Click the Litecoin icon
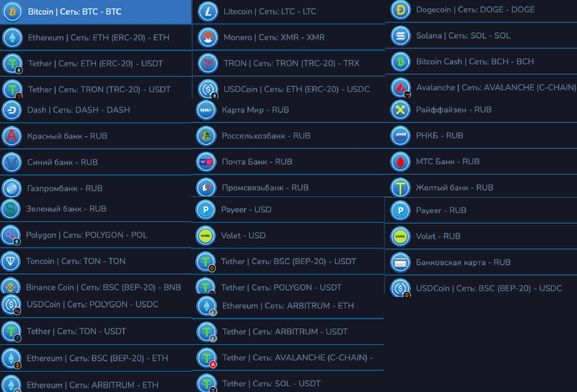The height and width of the screenshot is (392, 577). click(x=208, y=12)
